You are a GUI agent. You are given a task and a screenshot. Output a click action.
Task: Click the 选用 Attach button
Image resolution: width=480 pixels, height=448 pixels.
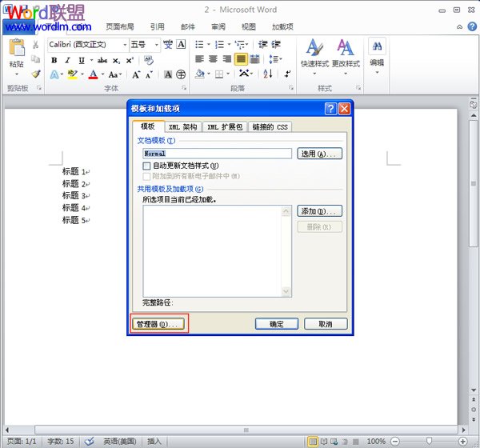pyautogui.click(x=319, y=154)
